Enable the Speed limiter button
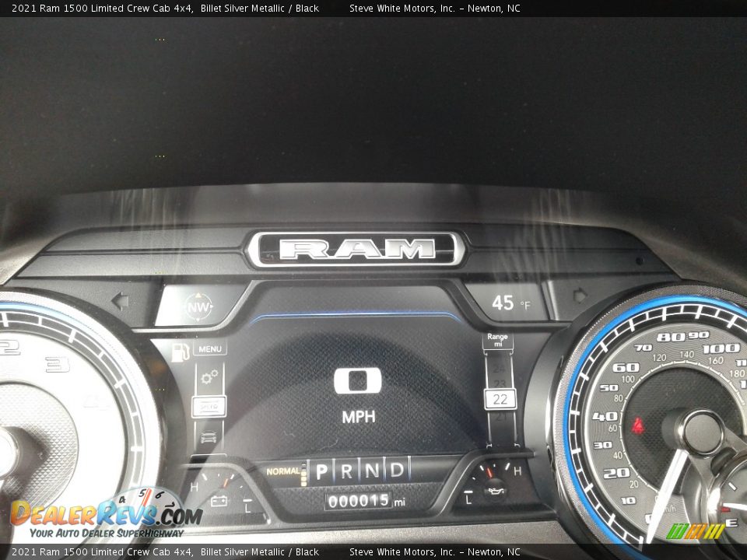This screenshot has width=747, height=560. pos(209,407)
